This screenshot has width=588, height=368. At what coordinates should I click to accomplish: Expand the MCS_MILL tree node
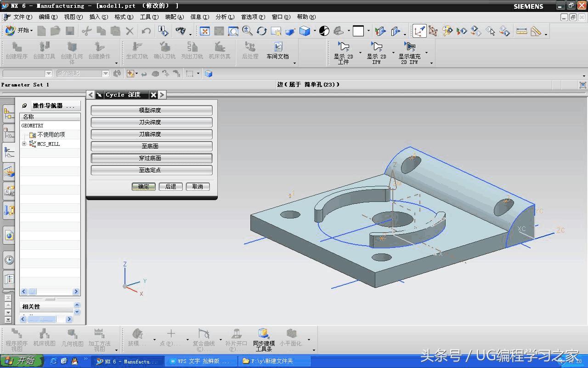24,144
